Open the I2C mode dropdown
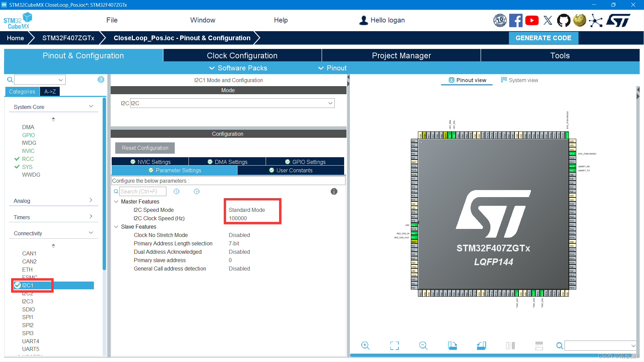Image resolution: width=644 pixels, height=362 pixels. (232, 103)
